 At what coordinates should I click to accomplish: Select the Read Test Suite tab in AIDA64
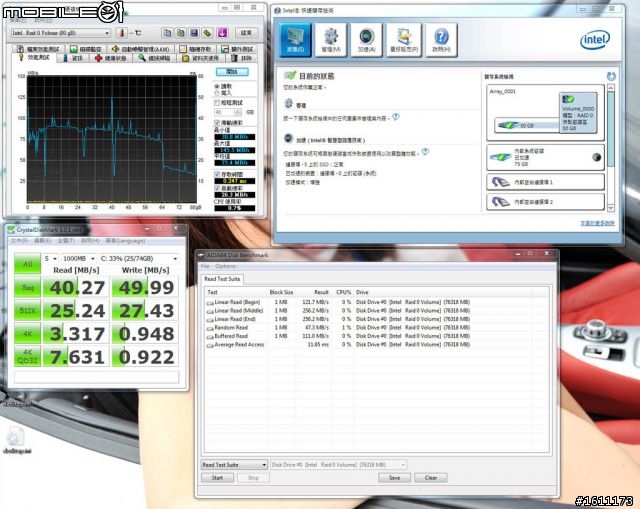click(222, 279)
